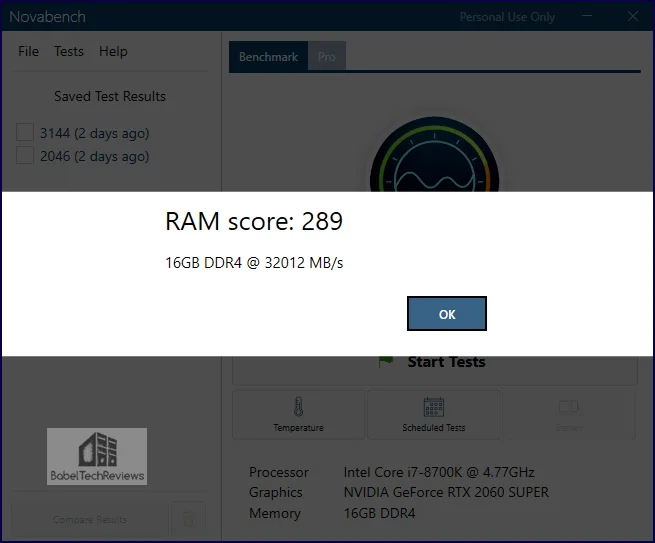The width and height of the screenshot is (655, 543).
Task: Click the 16GB DDR4 memory value
Action: pyautogui.click(x=379, y=513)
